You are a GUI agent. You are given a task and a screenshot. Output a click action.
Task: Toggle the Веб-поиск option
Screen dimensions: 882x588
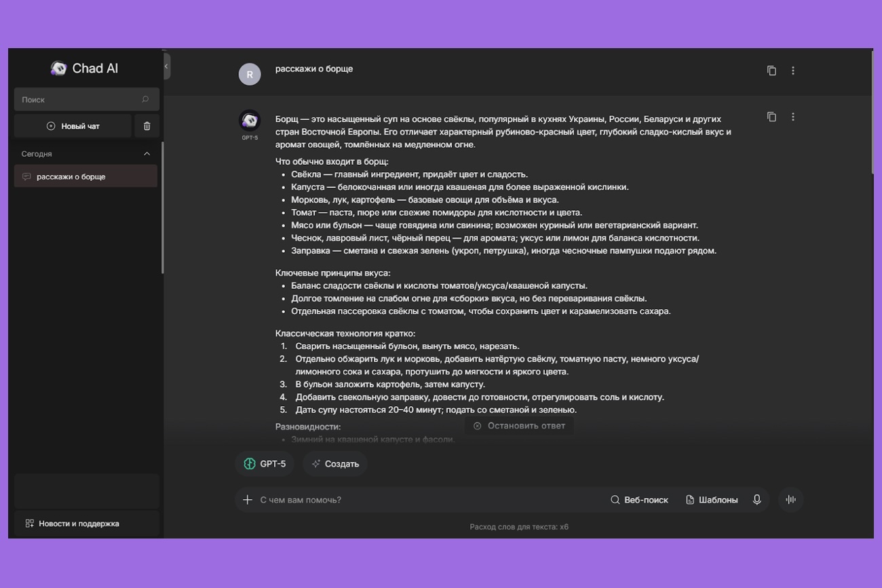639,500
